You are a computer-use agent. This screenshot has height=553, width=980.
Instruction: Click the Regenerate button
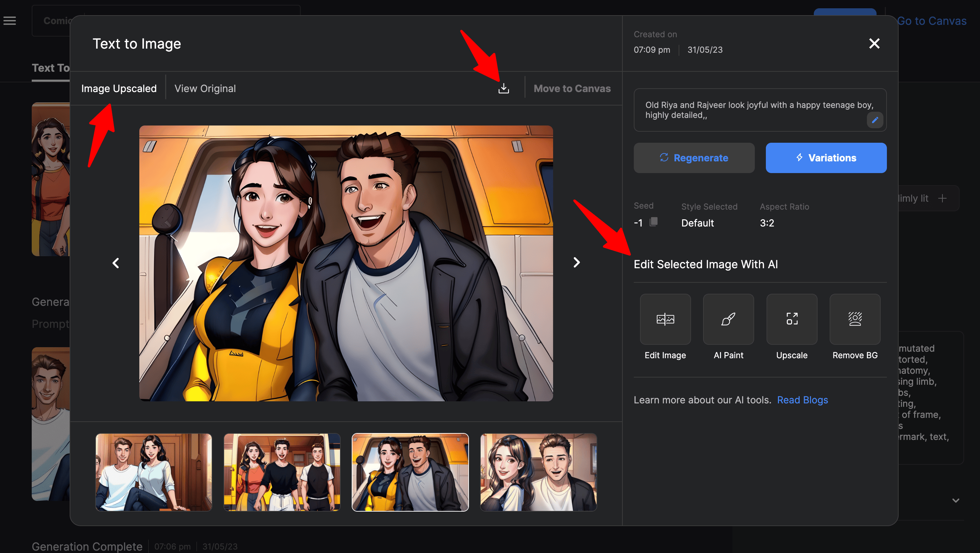(694, 158)
